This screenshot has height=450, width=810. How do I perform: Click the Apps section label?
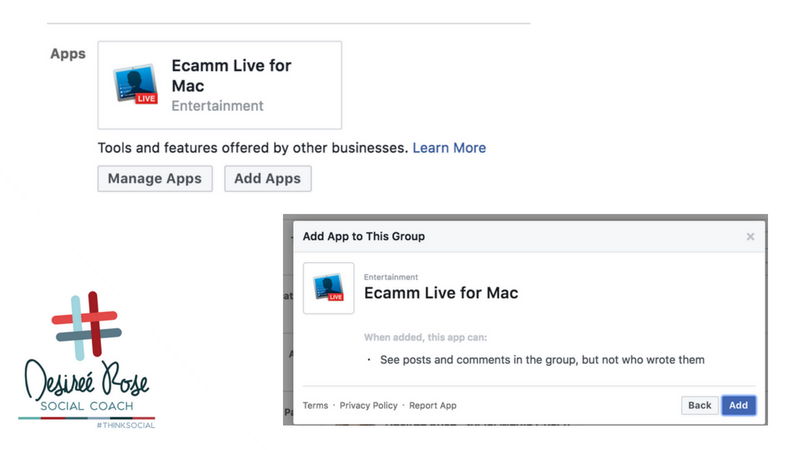pyautogui.click(x=68, y=54)
